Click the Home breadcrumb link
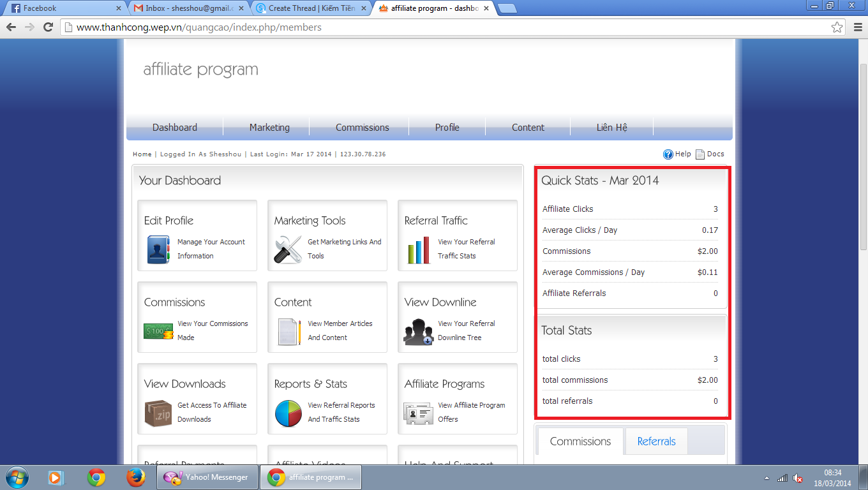This screenshot has width=868, height=490. 142,154
